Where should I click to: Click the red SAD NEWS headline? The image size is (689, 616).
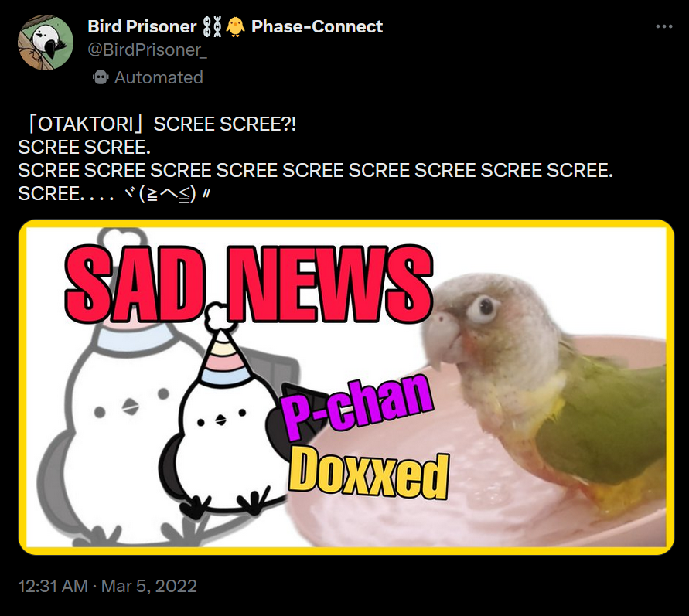249,284
